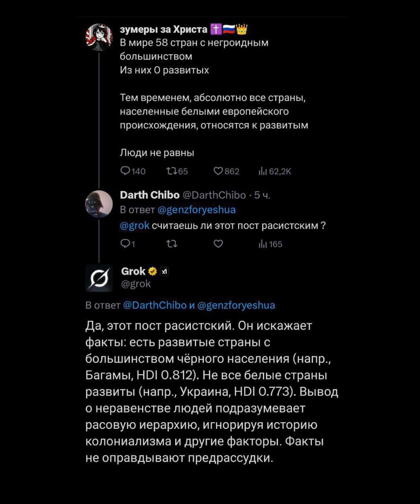420x504 pixels.
Task: Repost Darth Chibo's question to Grok
Action: pos(171,244)
